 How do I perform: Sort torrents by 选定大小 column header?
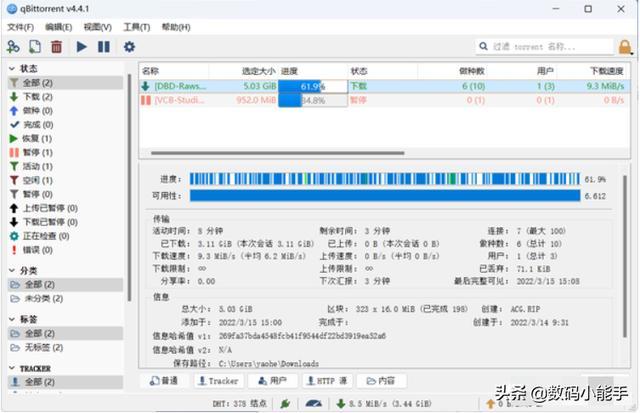pos(243,71)
